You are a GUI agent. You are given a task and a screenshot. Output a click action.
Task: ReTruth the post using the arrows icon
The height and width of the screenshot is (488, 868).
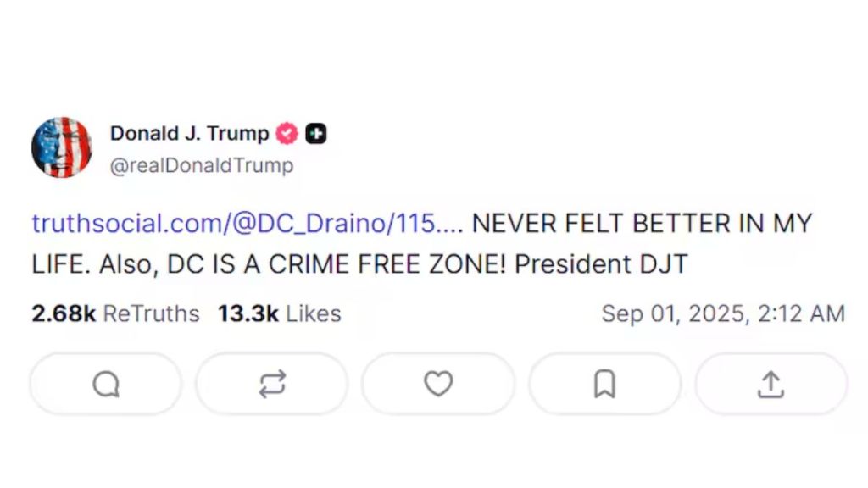point(272,384)
